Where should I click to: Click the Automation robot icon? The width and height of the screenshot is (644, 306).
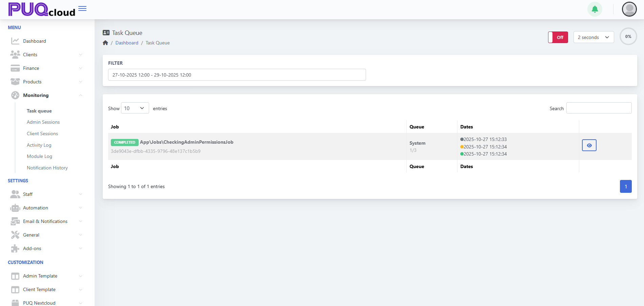click(15, 208)
